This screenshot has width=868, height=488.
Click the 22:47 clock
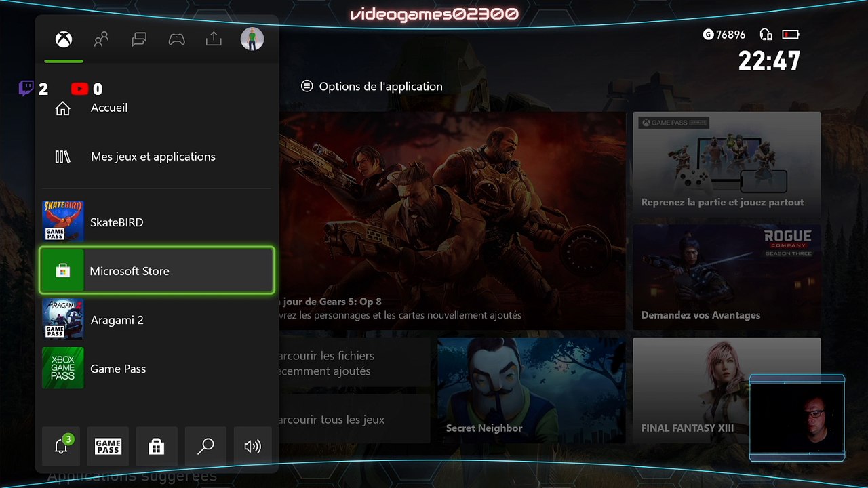[769, 62]
